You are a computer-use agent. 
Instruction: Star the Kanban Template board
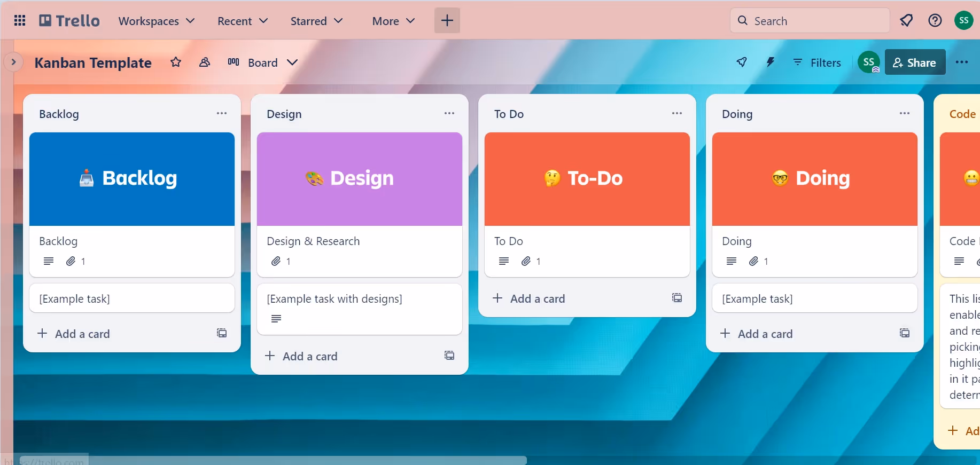(x=176, y=62)
